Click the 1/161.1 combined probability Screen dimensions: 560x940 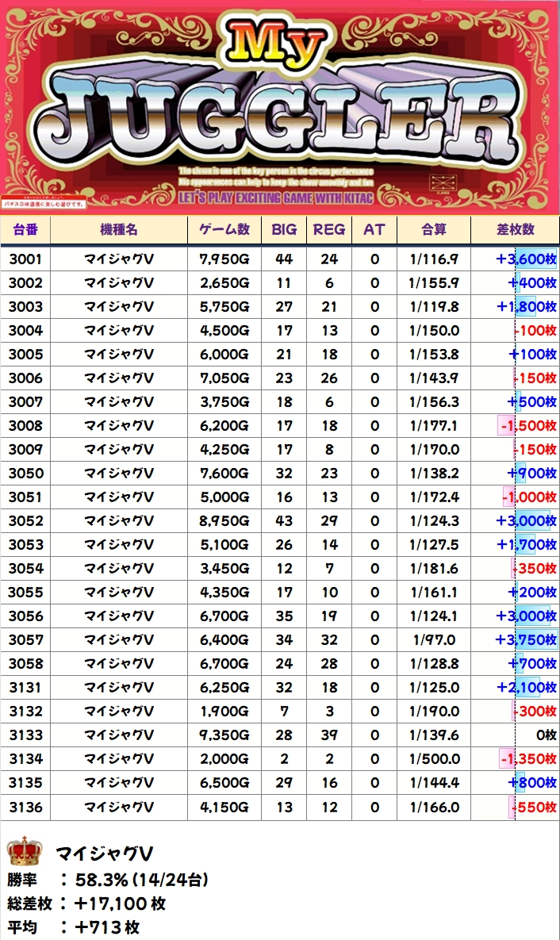(434, 593)
